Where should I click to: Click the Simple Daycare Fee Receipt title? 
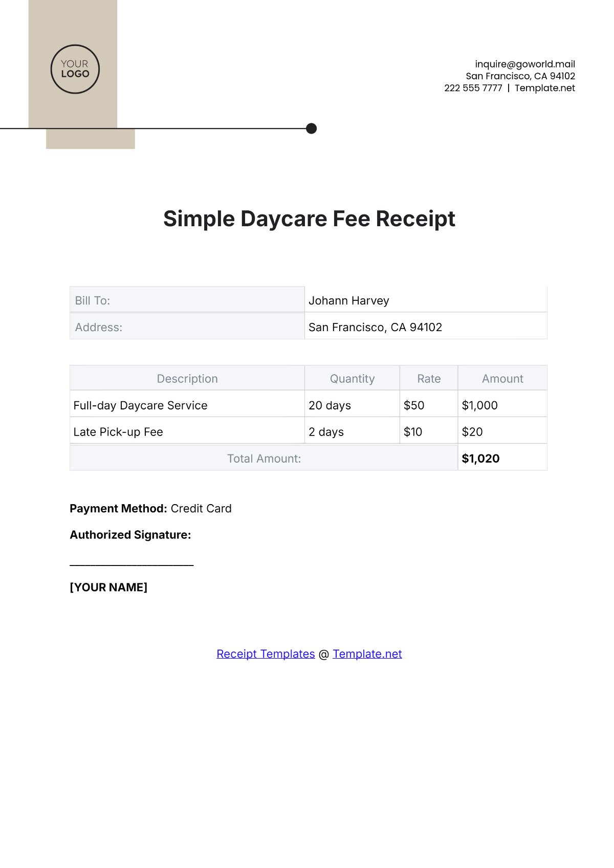(309, 219)
